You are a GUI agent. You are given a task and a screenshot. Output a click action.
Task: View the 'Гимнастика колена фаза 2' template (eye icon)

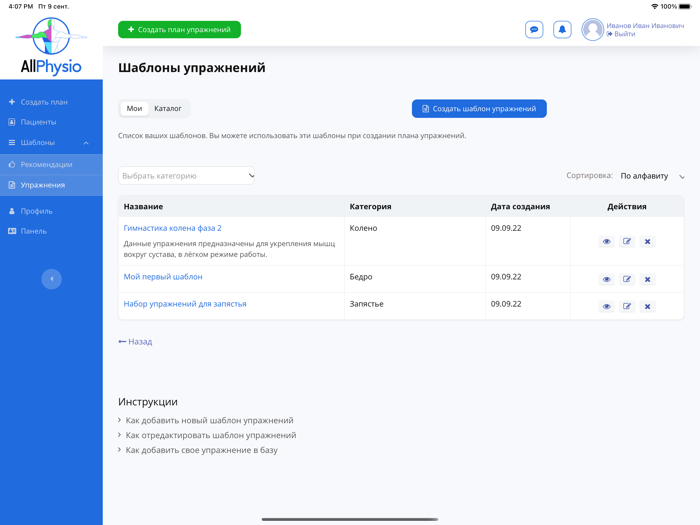point(606,242)
